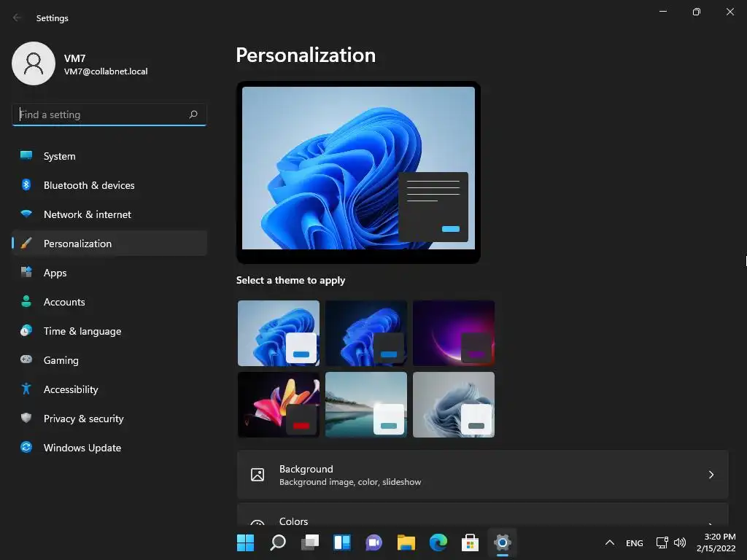
Task: Open the Colors settings row
Action: (x=483, y=514)
